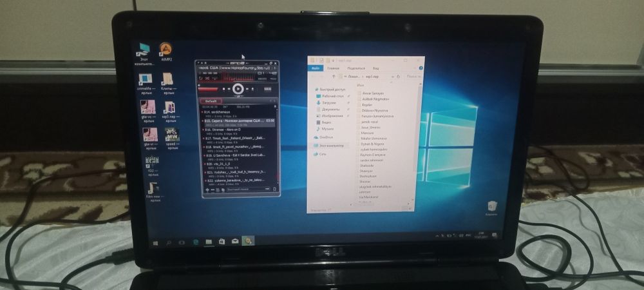
Task: Select Этот компьютер in navigation pane
Action: pos(328,146)
